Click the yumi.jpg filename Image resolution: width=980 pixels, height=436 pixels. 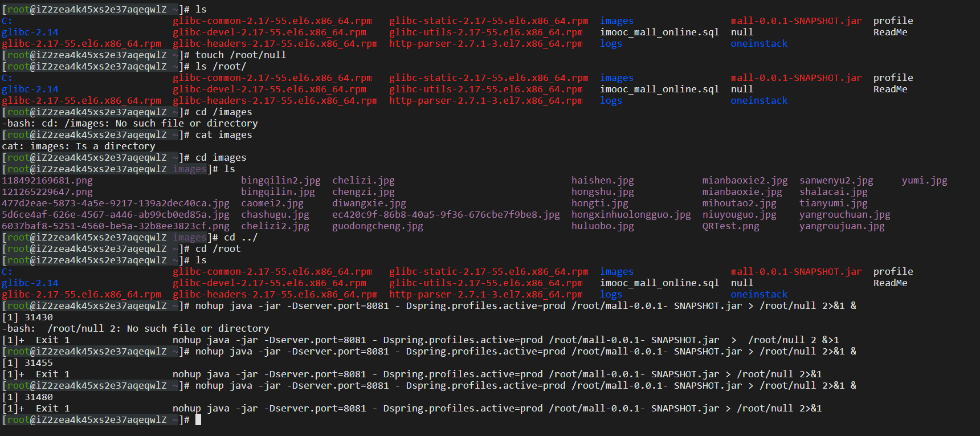[x=924, y=181]
